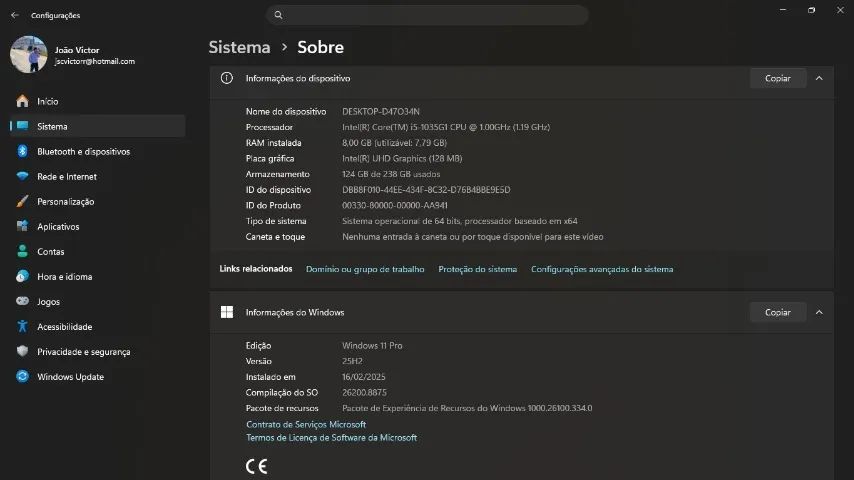854x480 pixels.
Task: Click the Caneta e toque value text
Action: (472, 237)
